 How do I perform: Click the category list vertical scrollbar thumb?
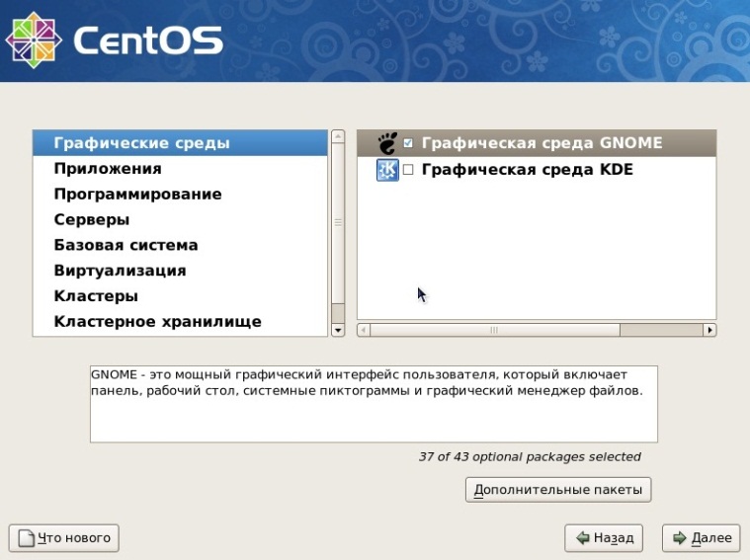pos(338,223)
